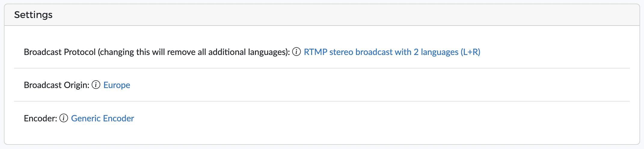Edit the broadcast protocol value
Viewport: 644px width, 149px height.
(392, 52)
